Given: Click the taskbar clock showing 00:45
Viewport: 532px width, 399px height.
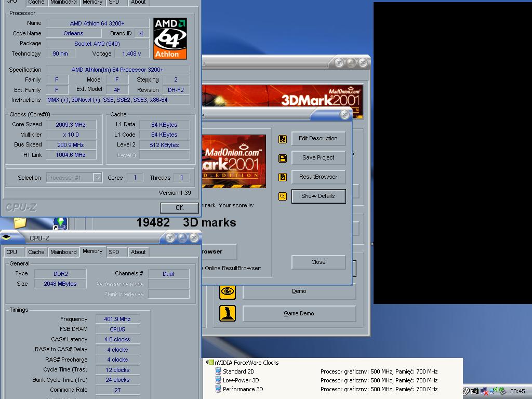Looking at the screenshot, I should coord(517,391).
